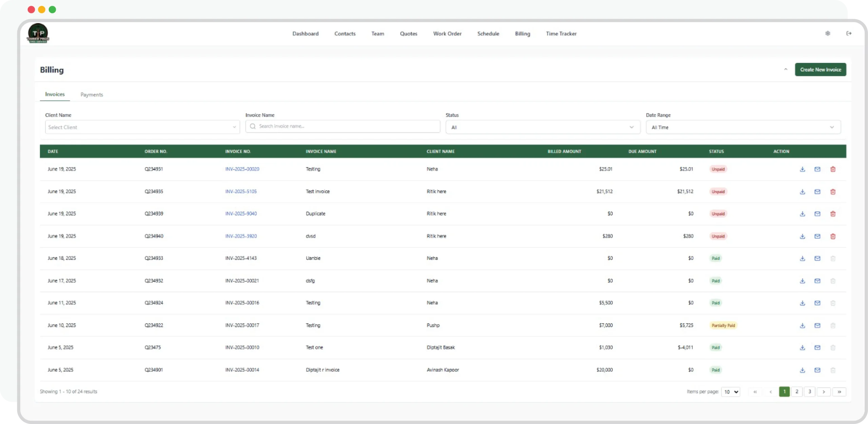
Task: Go to page 2
Action: 797,392
